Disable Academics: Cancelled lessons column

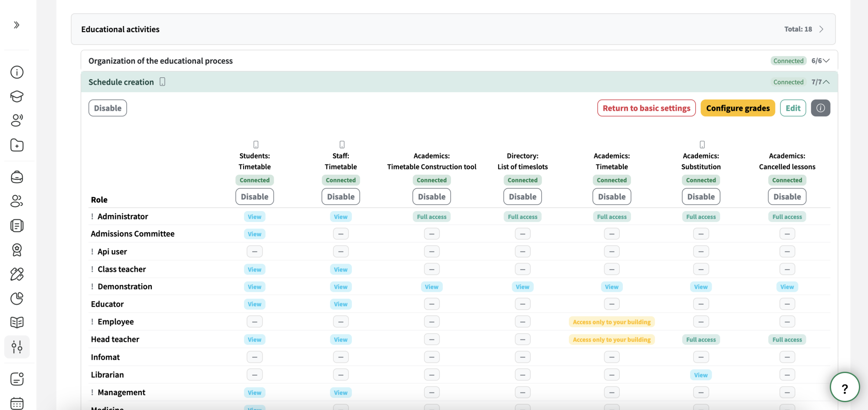point(787,197)
